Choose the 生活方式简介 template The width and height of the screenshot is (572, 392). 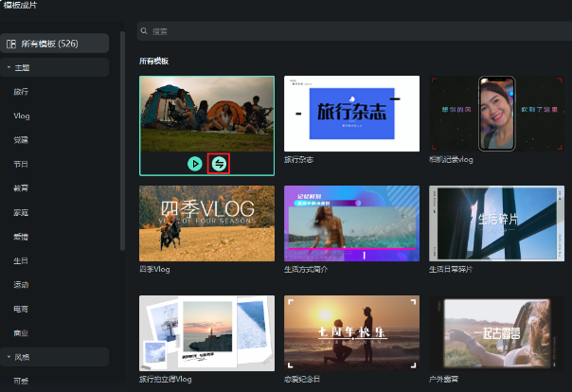pyautogui.click(x=351, y=223)
